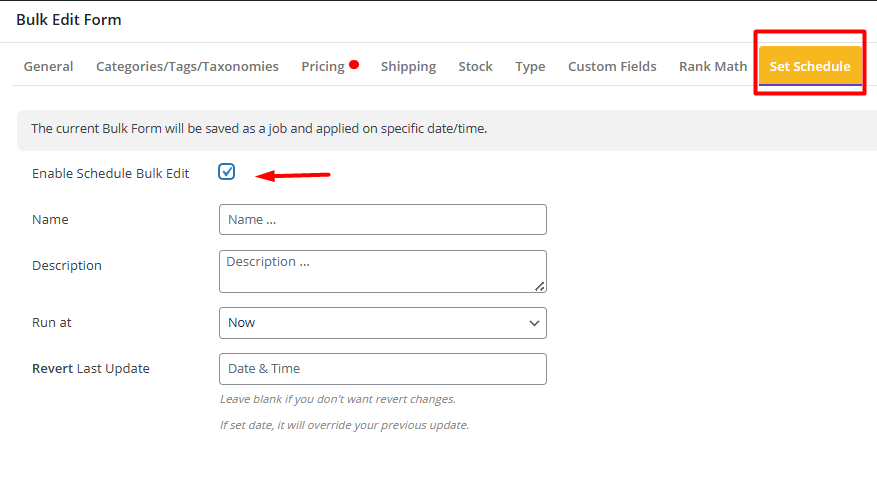This screenshot has width=877, height=478.
Task: Open the Custom Fields tab
Action: pyautogui.click(x=612, y=67)
